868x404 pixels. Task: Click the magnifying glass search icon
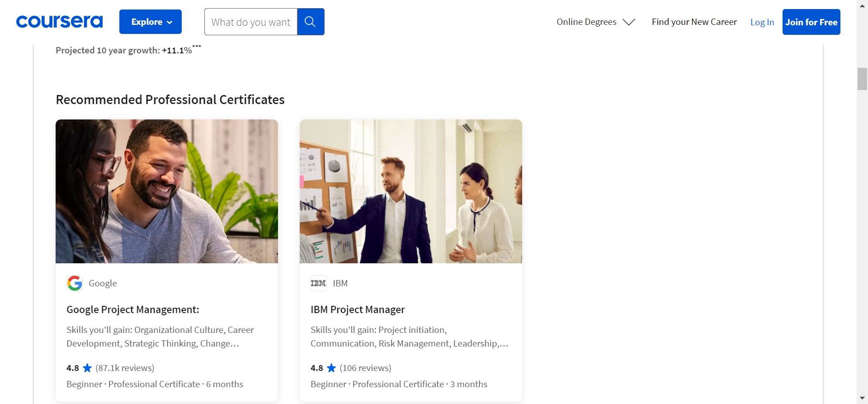[310, 22]
